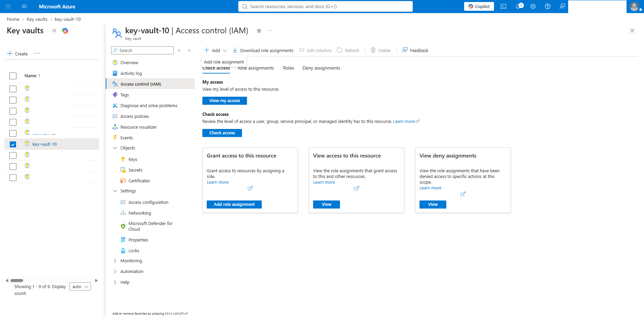Image resolution: width=644 pixels, height=317 pixels.
Task: Open Locks settings
Action: point(134,251)
